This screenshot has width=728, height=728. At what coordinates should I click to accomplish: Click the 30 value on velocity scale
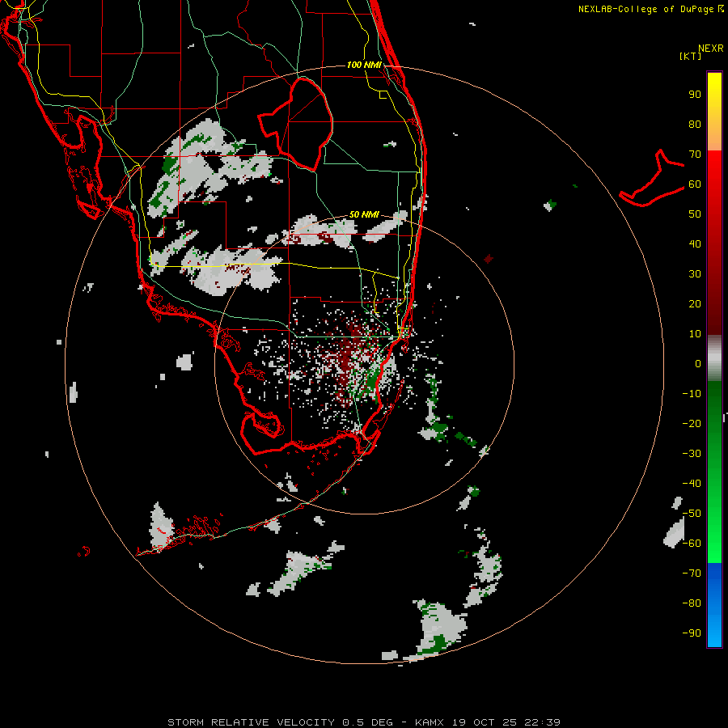(695, 274)
